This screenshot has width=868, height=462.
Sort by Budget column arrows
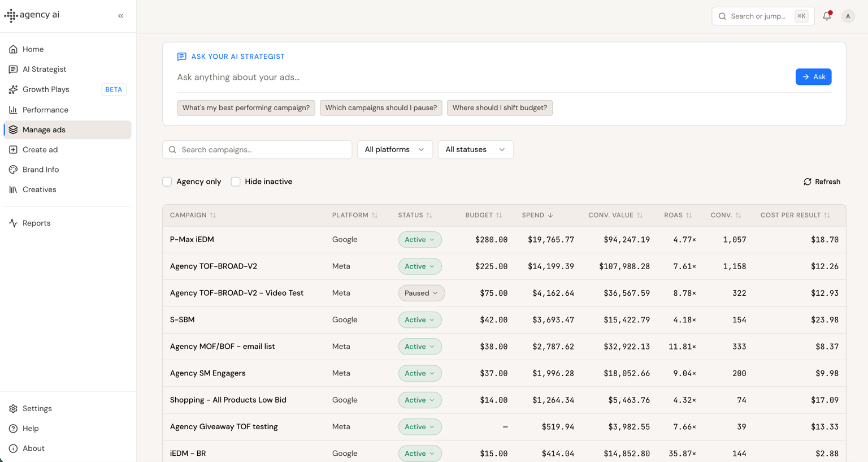499,215
